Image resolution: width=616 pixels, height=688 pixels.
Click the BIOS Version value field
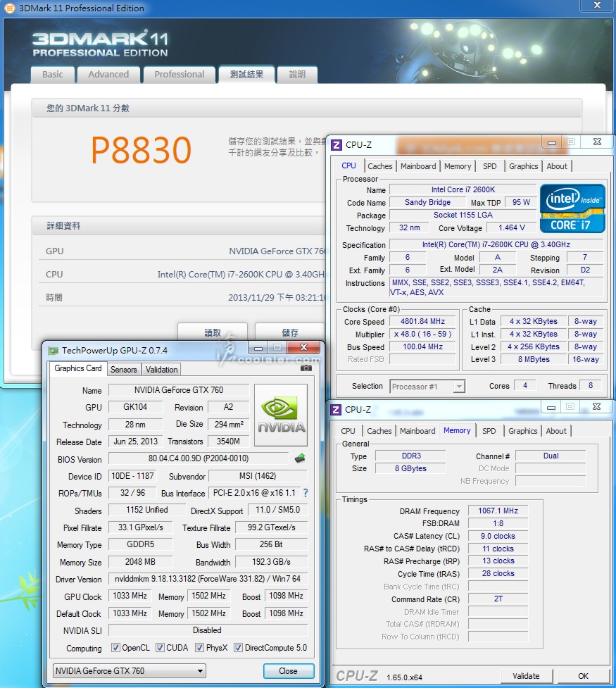[x=199, y=458]
